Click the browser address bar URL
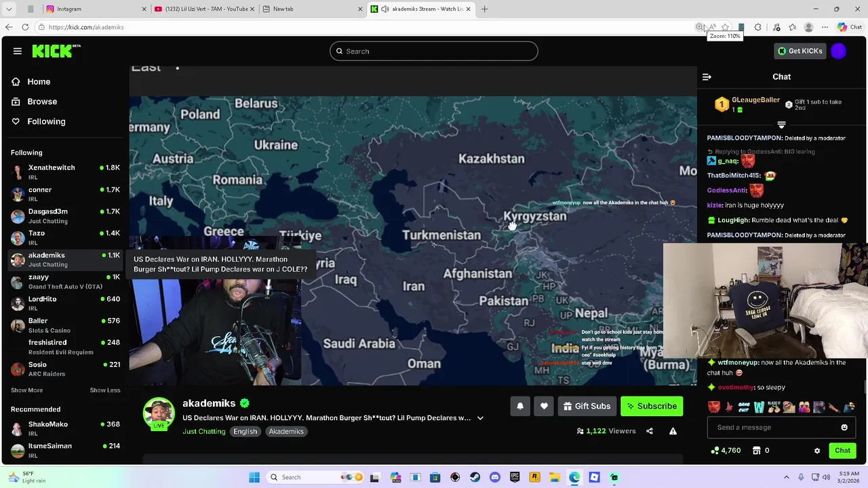This screenshot has height=488, width=868. pyautogui.click(x=86, y=27)
